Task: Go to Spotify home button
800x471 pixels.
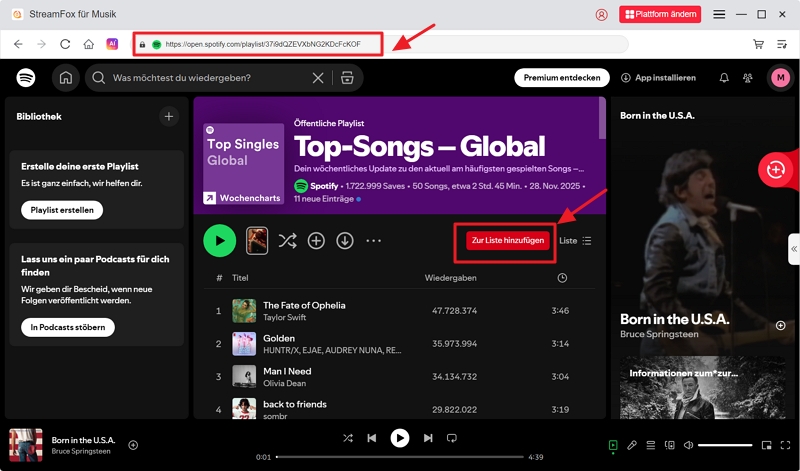Action: point(66,78)
